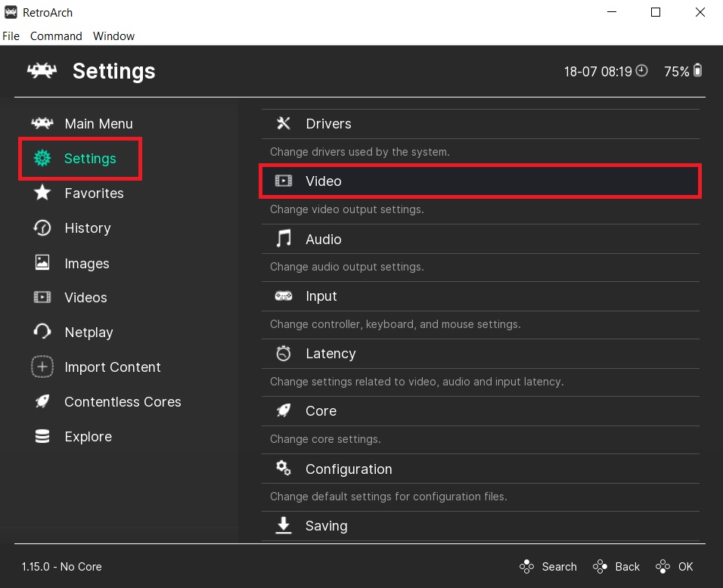Screen dimensions: 723x588
Task: Open the Command menu
Action: 55,36
